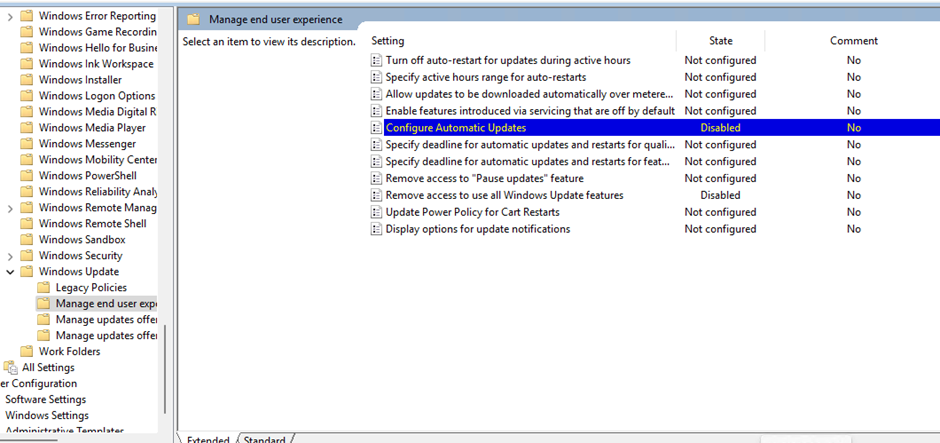Expand the Windows Remote Management node

(x=10, y=208)
